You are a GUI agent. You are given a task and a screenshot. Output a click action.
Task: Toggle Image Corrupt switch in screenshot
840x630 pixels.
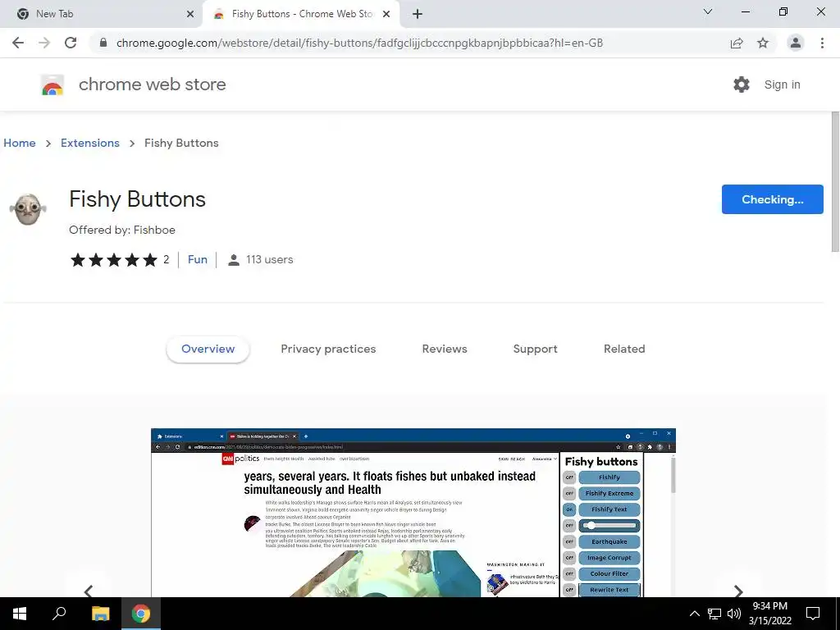coord(569,558)
